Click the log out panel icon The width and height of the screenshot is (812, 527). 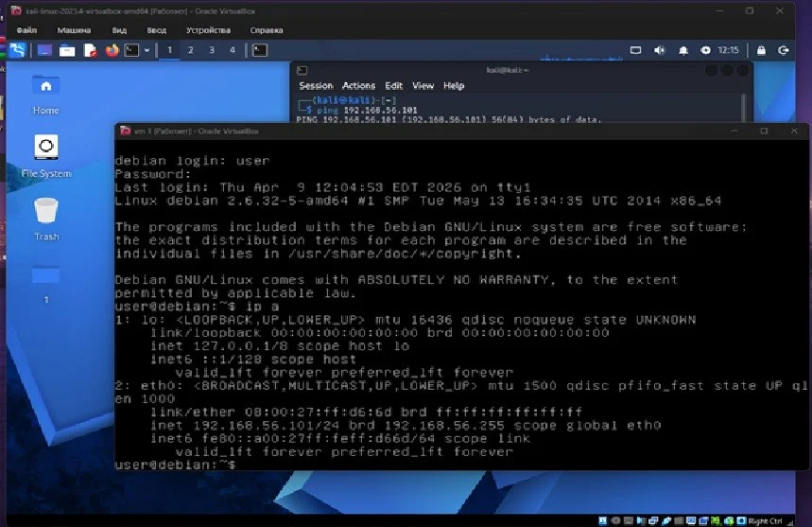click(x=784, y=50)
